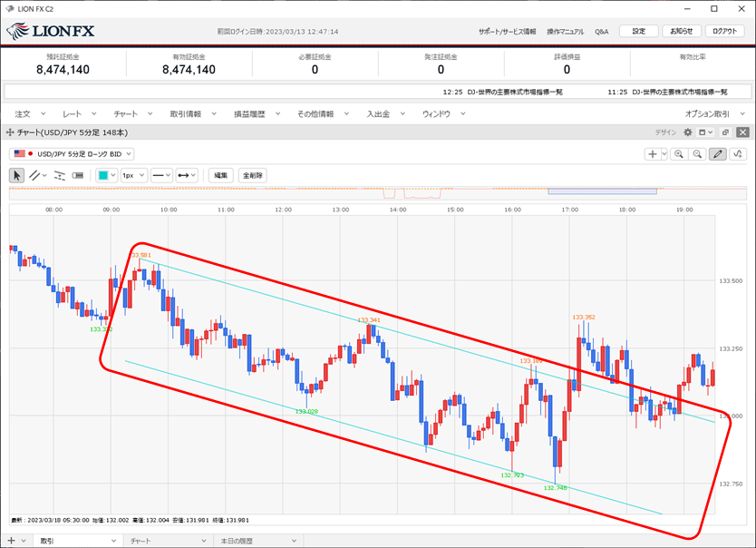Open the 操作マニュアル manual link
Screen dimensions: 756x548
coord(565,32)
